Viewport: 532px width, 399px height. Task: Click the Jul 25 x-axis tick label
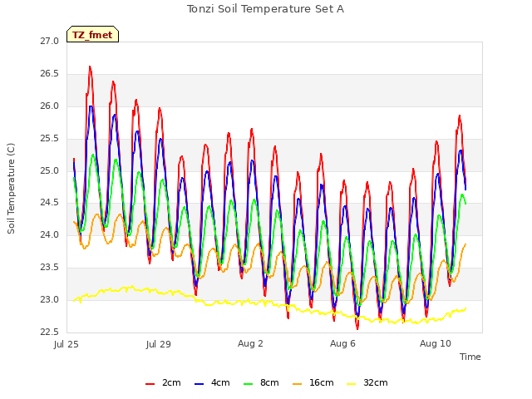point(66,344)
